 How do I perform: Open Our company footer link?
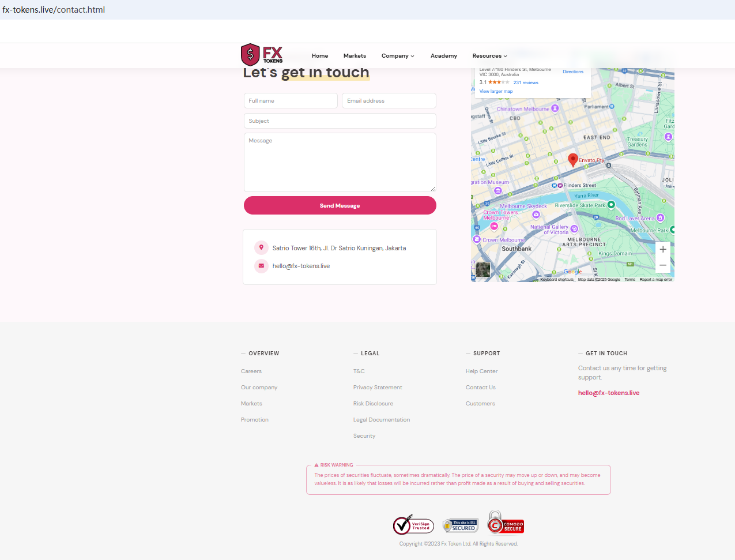tap(259, 388)
